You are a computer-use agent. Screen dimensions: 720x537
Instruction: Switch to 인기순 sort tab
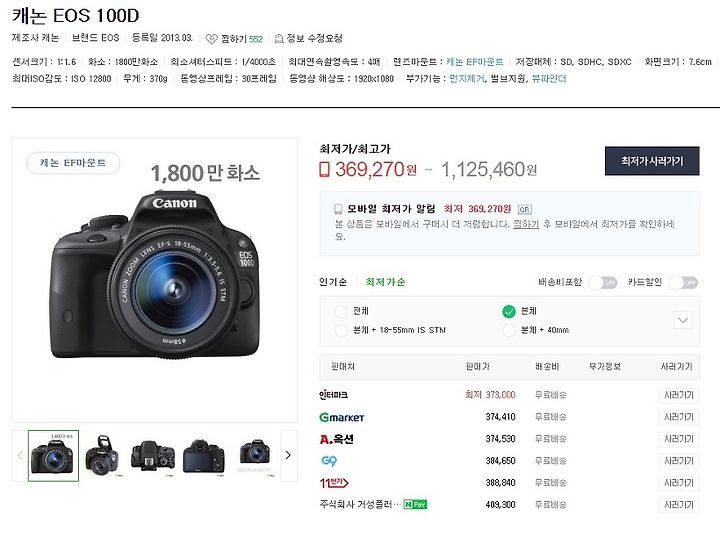pos(333,282)
